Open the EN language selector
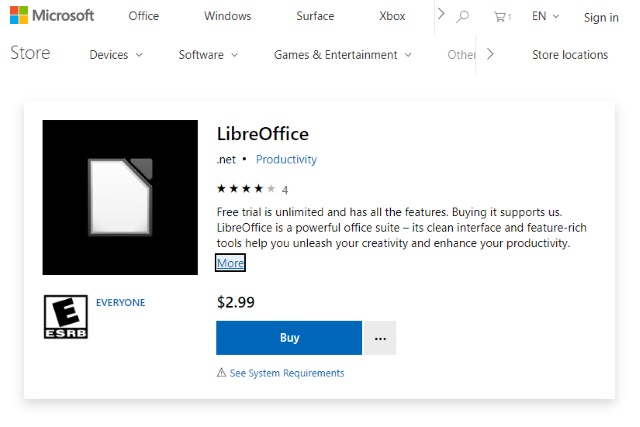This screenshot has height=427, width=640. (546, 17)
